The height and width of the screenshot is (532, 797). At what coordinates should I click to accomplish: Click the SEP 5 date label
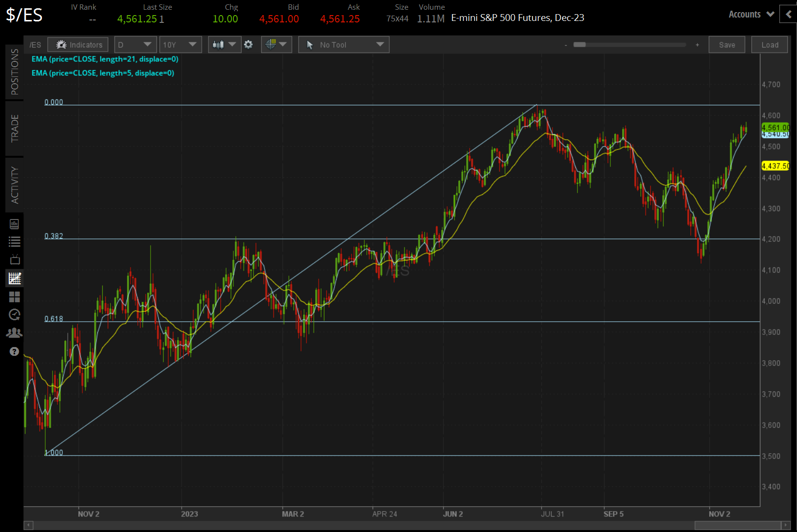(x=613, y=514)
